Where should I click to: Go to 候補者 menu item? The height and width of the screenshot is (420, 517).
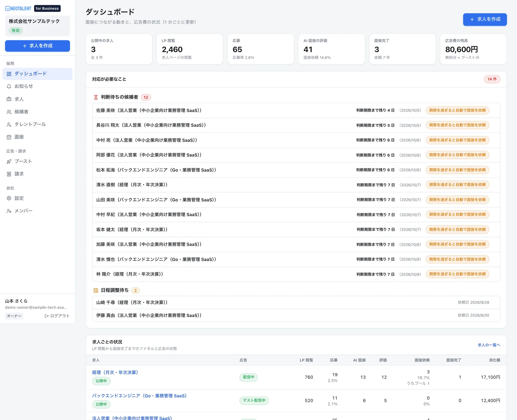click(x=37, y=112)
